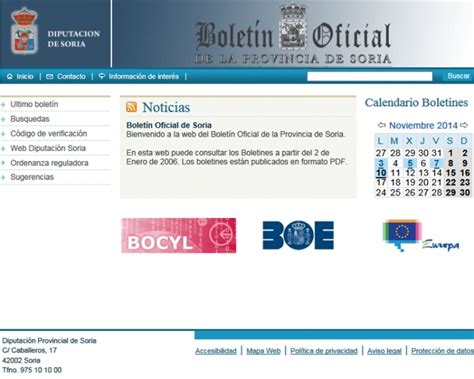474x379 pixels.
Task: Select day 7 in the calendar
Action: 436,163
